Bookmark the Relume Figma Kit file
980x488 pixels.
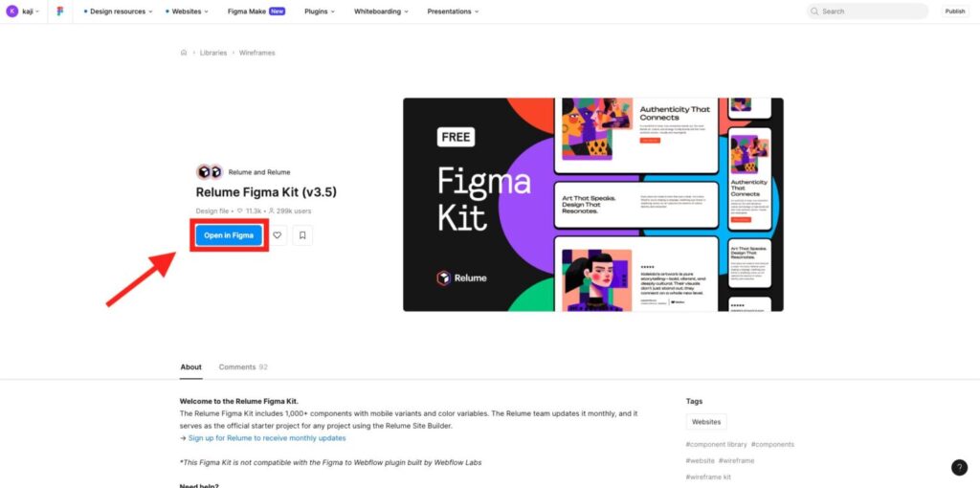click(x=302, y=235)
